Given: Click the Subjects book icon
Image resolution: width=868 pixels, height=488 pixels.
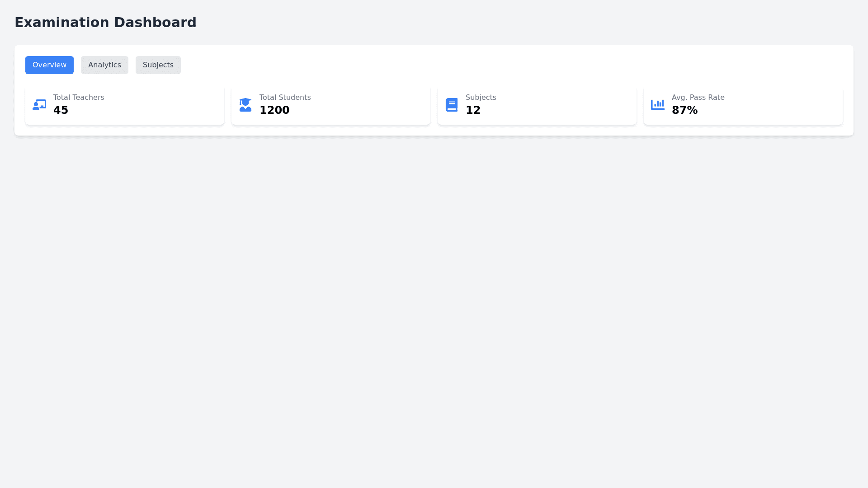Looking at the screenshot, I should [x=452, y=105].
